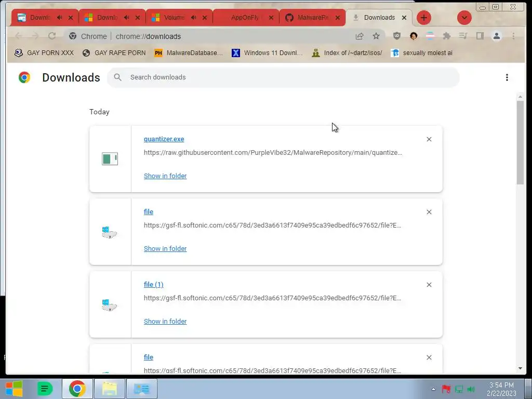Click the first 'file' entry's drive icon
Screen dimensions: 532x399
110,232
